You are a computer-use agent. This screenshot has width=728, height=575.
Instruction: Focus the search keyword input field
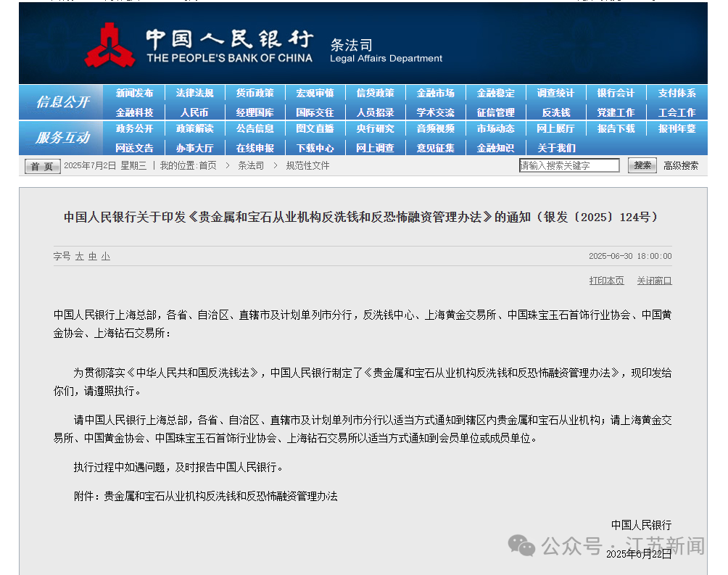[569, 165]
